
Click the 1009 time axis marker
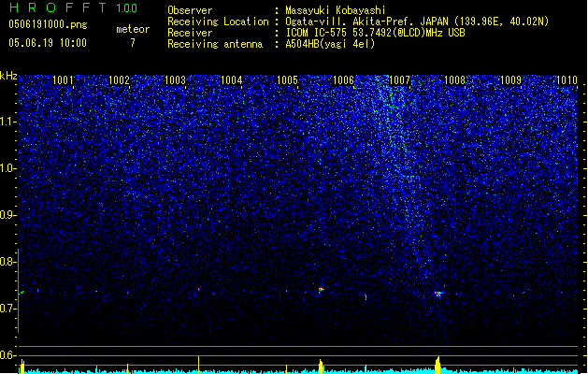[510, 79]
